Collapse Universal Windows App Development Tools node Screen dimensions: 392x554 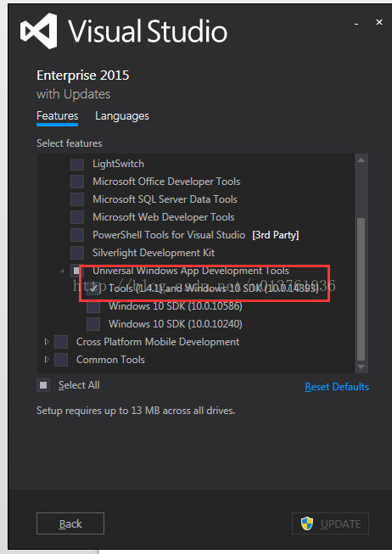click(x=63, y=271)
